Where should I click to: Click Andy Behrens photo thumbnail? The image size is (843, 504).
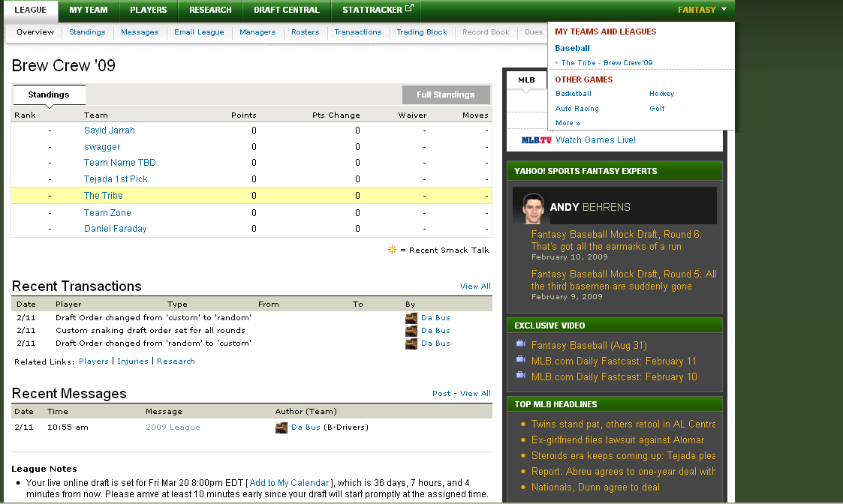533,208
